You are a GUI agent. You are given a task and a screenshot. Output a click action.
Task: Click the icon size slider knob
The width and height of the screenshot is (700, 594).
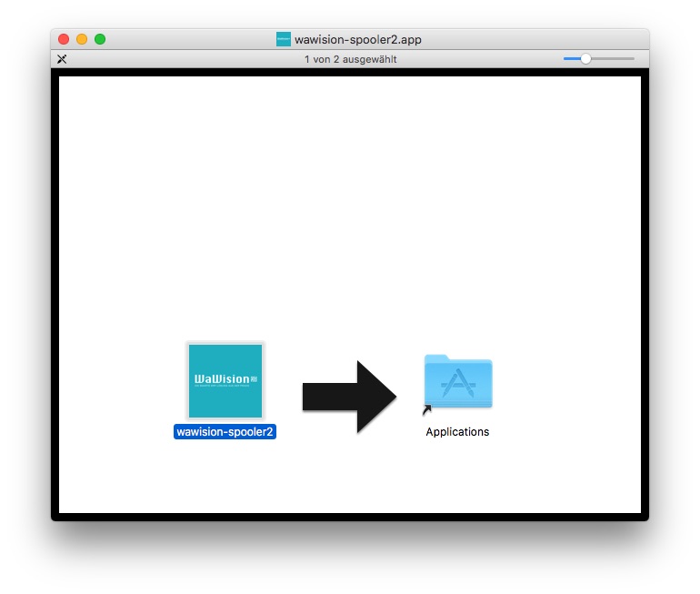coord(585,59)
